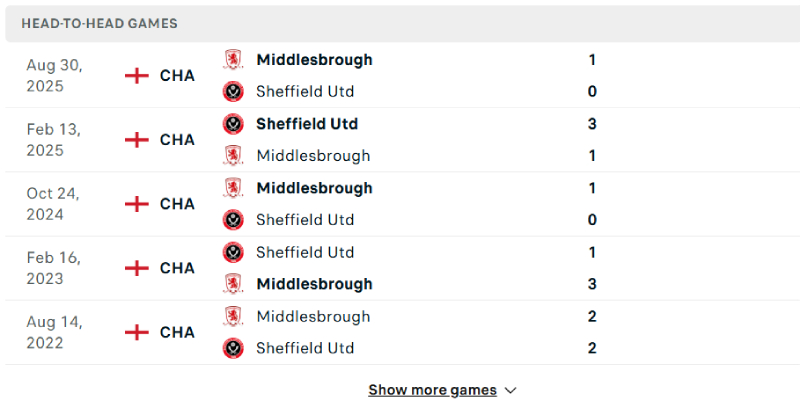Click Sheffield Utd crest in Feb 16, 2023 match
Image resolution: width=800 pixels, height=415 pixels.
click(x=233, y=252)
